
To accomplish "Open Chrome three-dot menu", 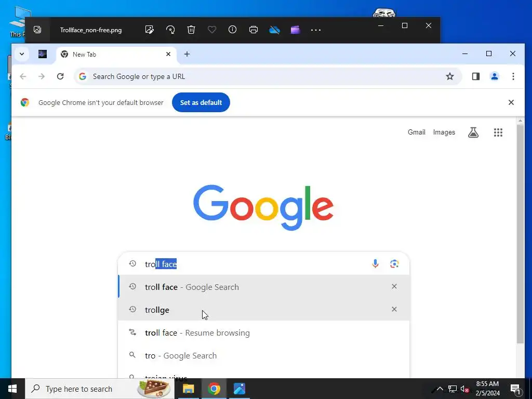I will pyautogui.click(x=513, y=77).
